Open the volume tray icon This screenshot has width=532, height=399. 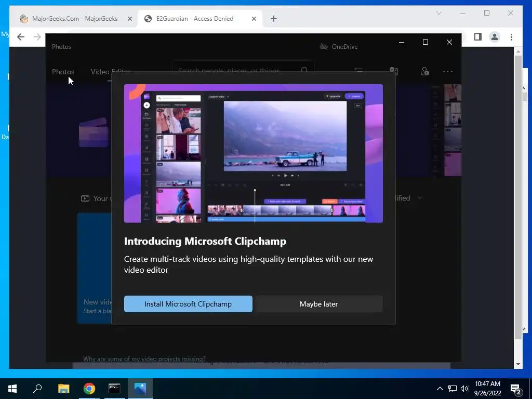[464, 389]
